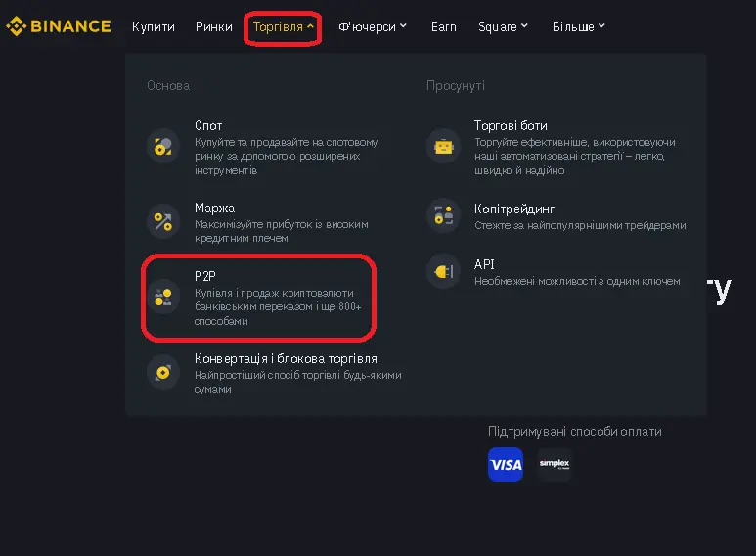Click the Simplex payment logo

coord(555,464)
